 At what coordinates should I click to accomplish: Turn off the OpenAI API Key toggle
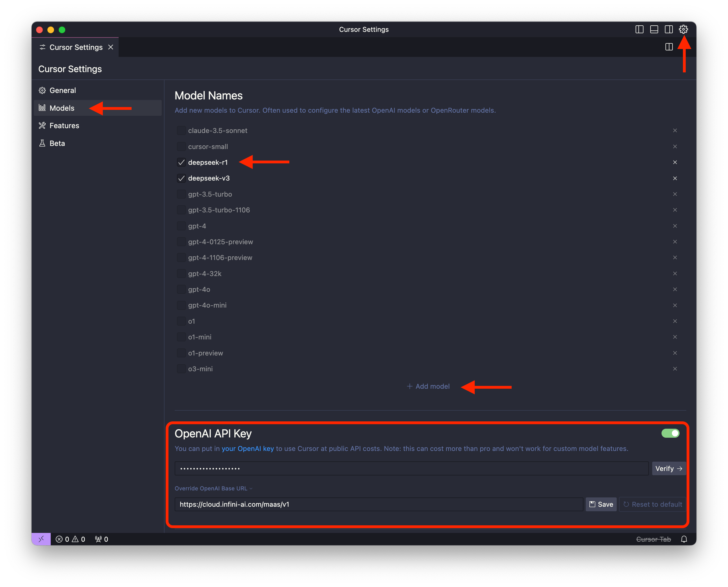click(x=670, y=433)
